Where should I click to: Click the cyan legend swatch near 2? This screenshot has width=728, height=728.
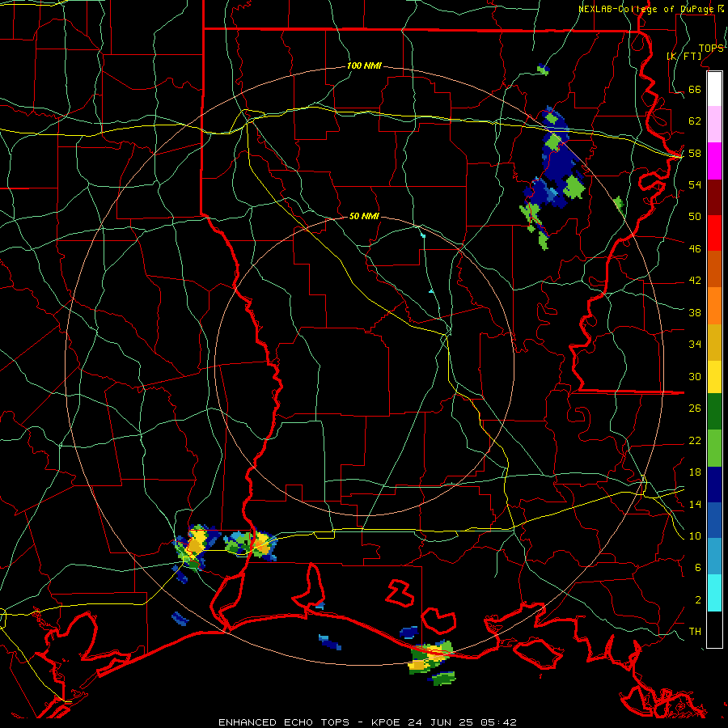[714, 593]
